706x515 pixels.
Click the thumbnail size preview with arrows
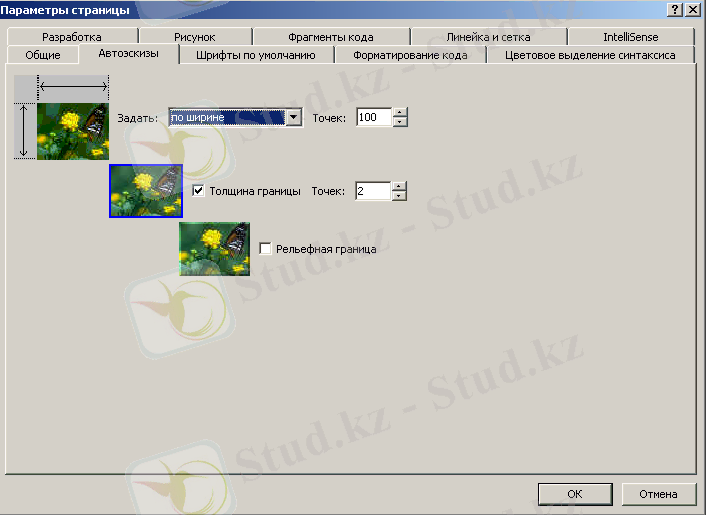click(62, 117)
